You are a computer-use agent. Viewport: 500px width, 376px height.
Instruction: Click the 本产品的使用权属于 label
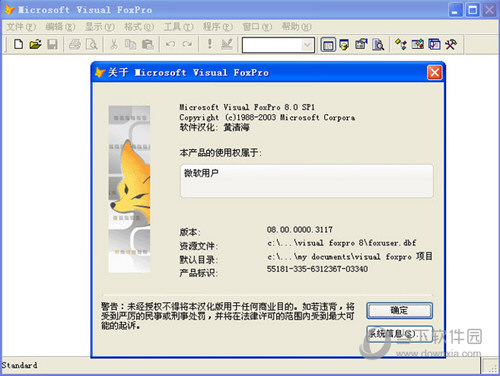point(220,153)
